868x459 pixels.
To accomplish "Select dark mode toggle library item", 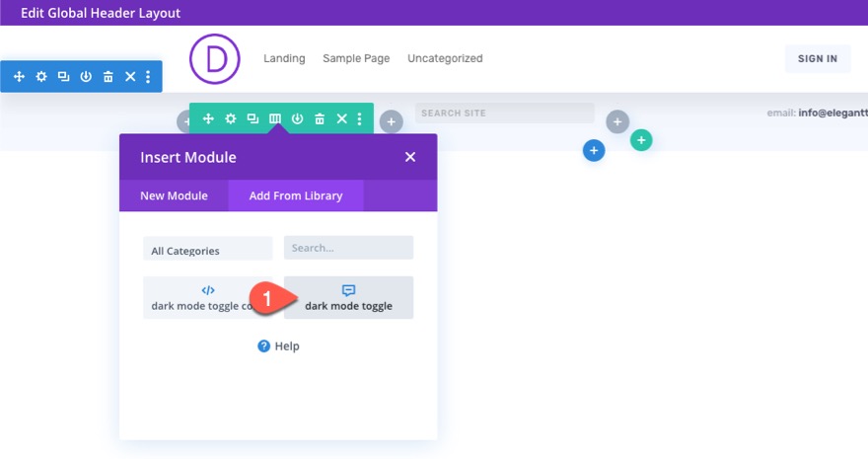I will pos(349,297).
